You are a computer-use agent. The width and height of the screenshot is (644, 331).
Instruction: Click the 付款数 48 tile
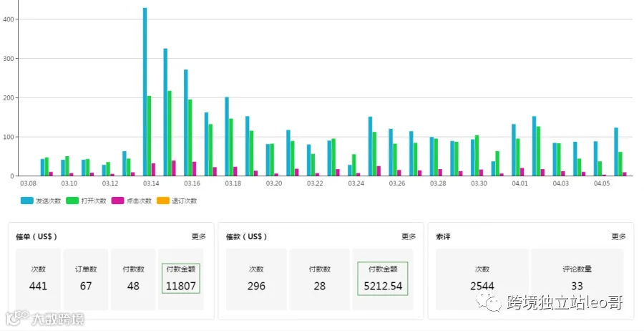[133, 279]
